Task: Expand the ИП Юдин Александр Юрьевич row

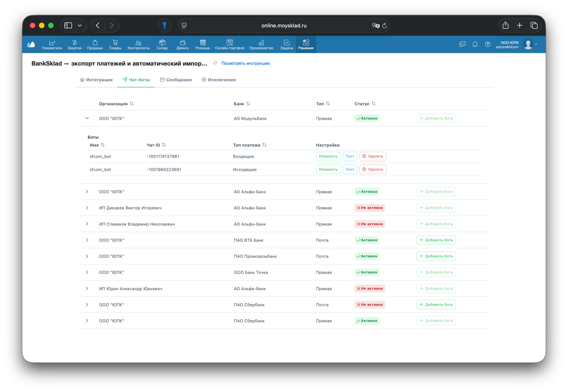Action: pos(87,288)
